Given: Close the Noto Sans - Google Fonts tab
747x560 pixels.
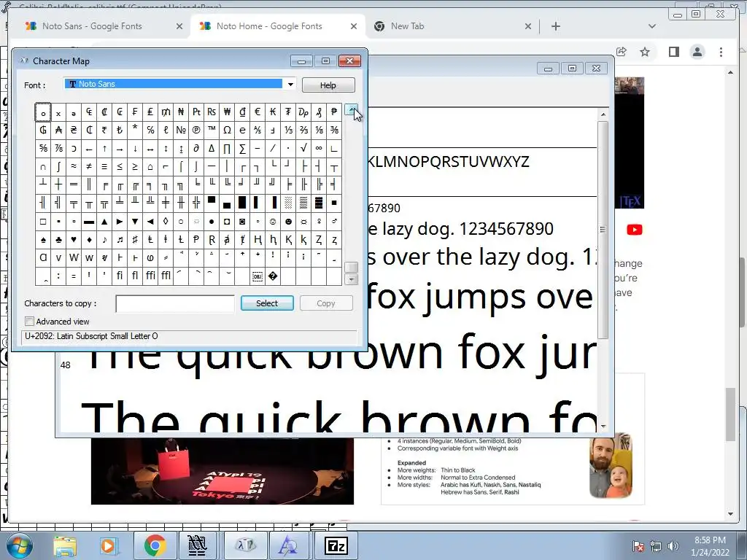Looking at the screenshot, I should (179, 26).
